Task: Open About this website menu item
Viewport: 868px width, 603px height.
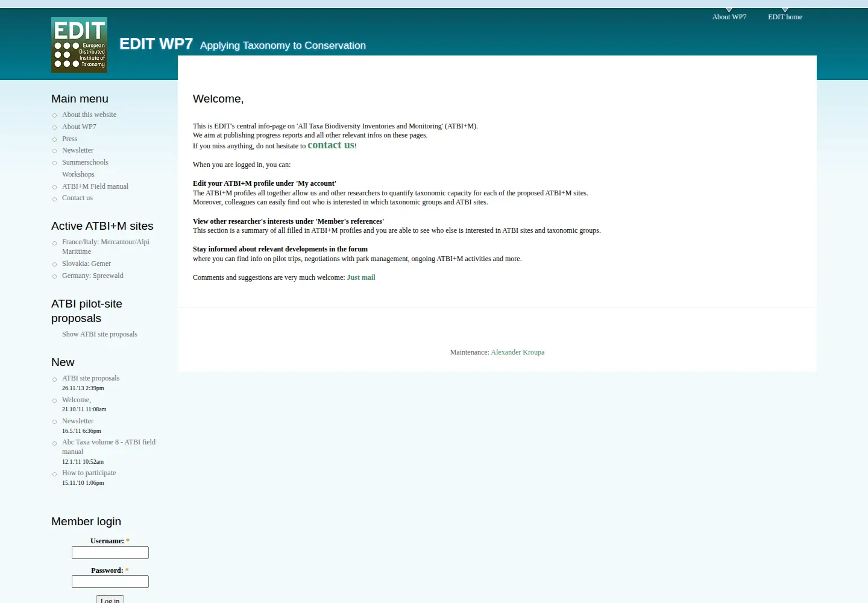Action: pos(89,115)
